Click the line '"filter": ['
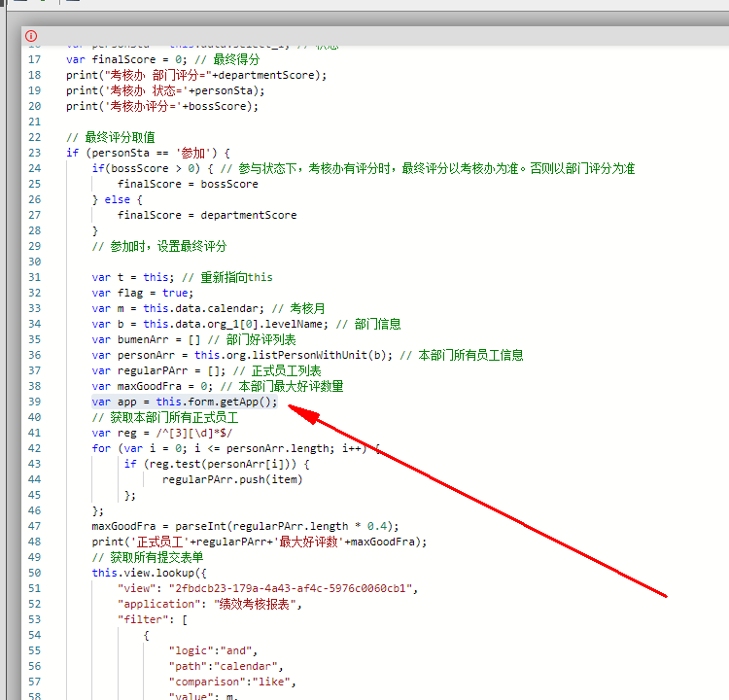The width and height of the screenshot is (729, 700). pyautogui.click(x=153, y=619)
